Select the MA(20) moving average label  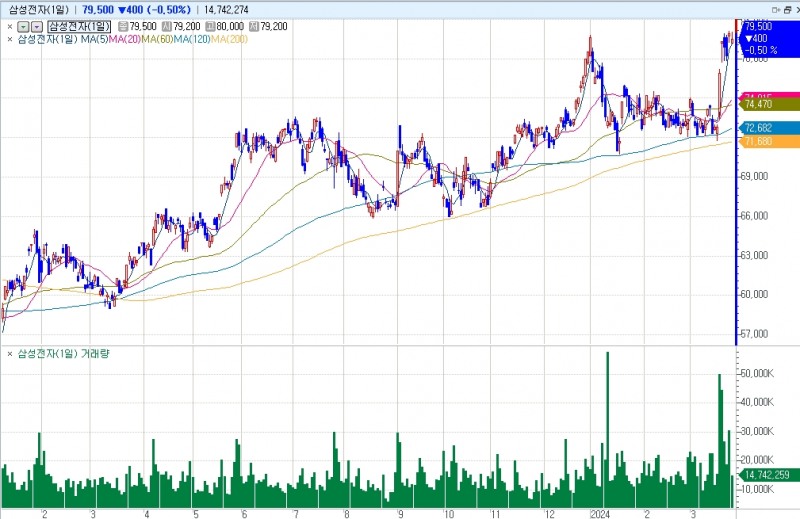click(124, 39)
